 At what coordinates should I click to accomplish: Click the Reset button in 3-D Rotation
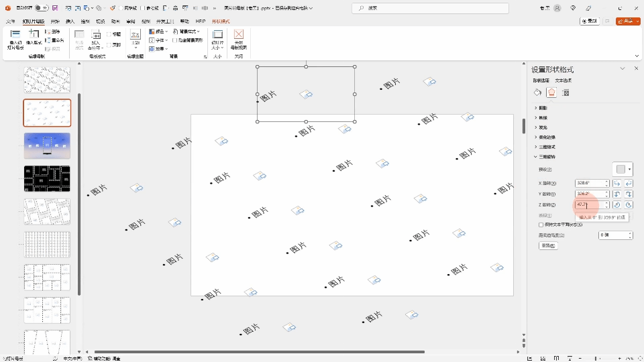coord(548,245)
